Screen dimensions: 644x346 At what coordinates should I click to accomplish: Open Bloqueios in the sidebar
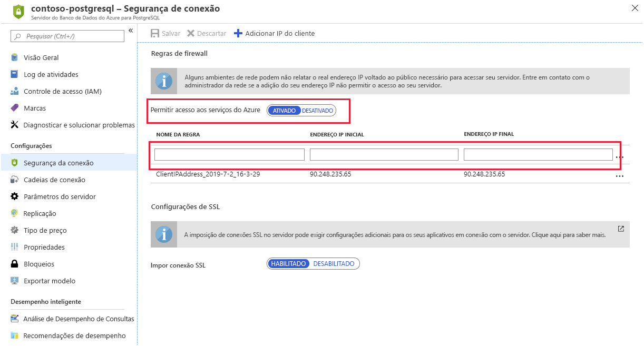pyautogui.click(x=39, y=264)
